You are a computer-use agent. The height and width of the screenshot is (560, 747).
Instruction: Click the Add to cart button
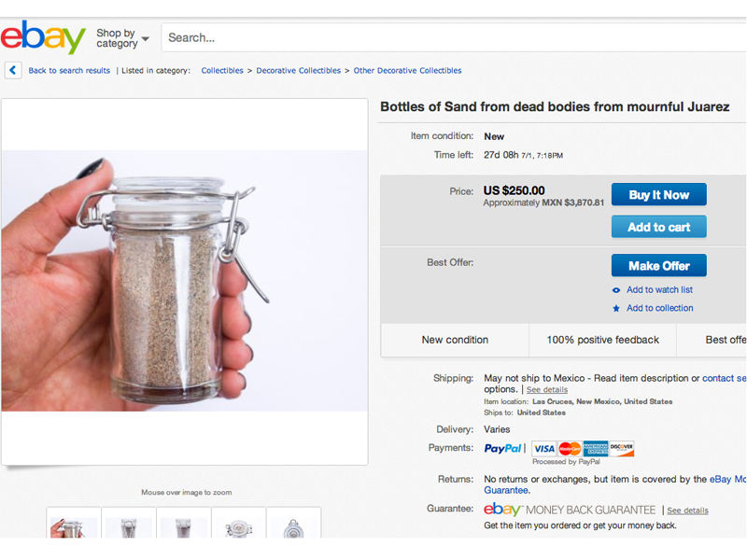[658, 227]
